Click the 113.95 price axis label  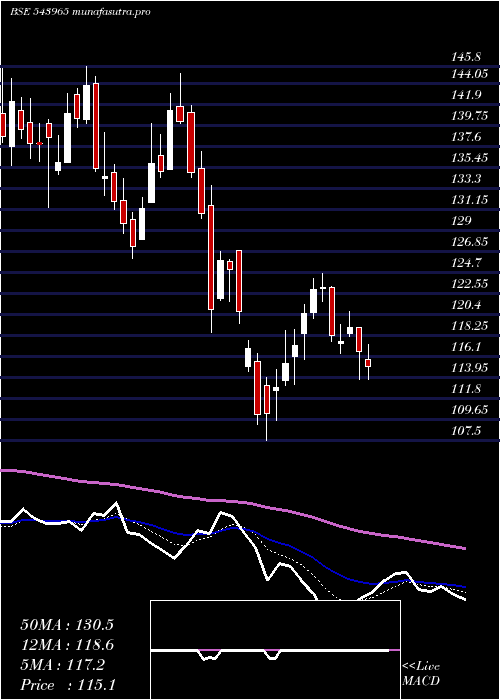(x=470, y=368)
